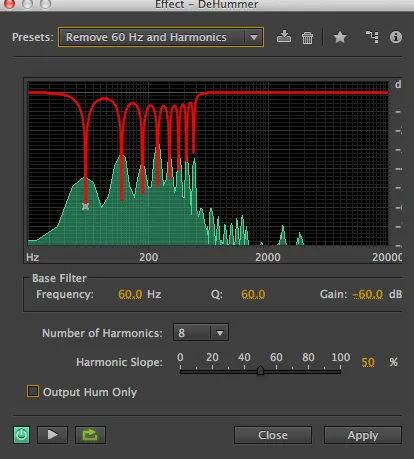This screenshot has height=459, width=414.
Task: Save current settings as a preset
Action: 284,37
